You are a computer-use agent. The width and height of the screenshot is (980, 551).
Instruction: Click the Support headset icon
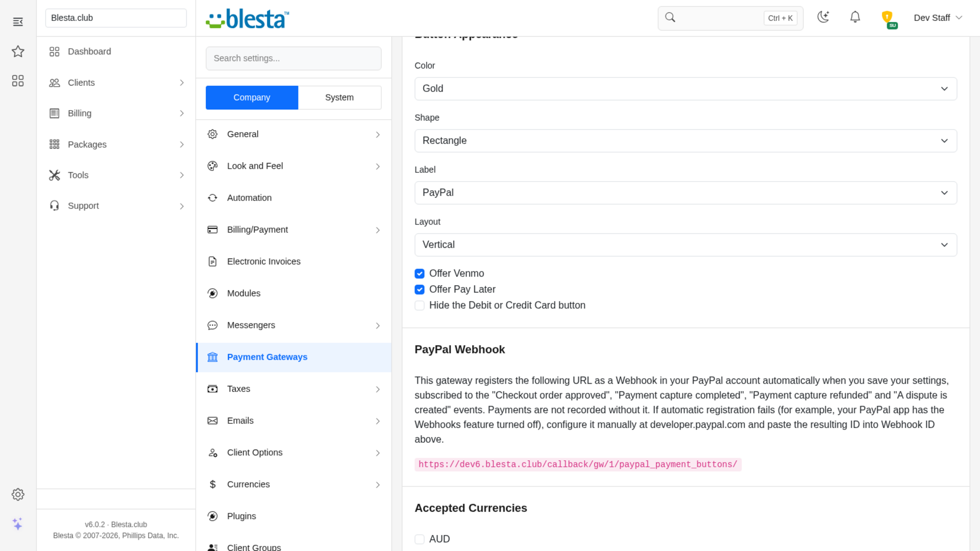(55, 206)
